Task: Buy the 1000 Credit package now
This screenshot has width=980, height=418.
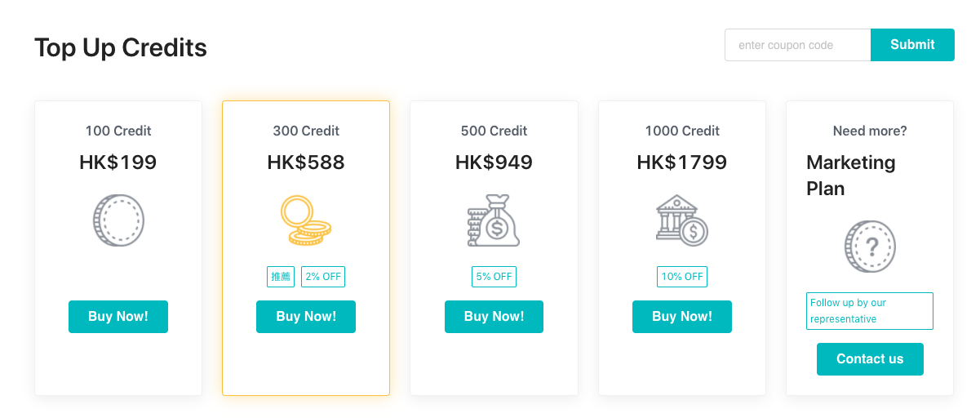Action: click(682, 317)
